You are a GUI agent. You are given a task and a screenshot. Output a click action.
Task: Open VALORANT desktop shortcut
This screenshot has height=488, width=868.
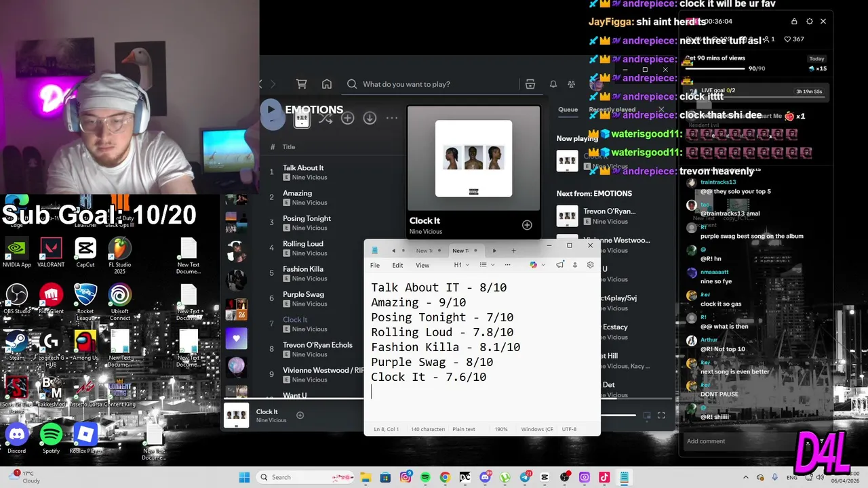51,253
